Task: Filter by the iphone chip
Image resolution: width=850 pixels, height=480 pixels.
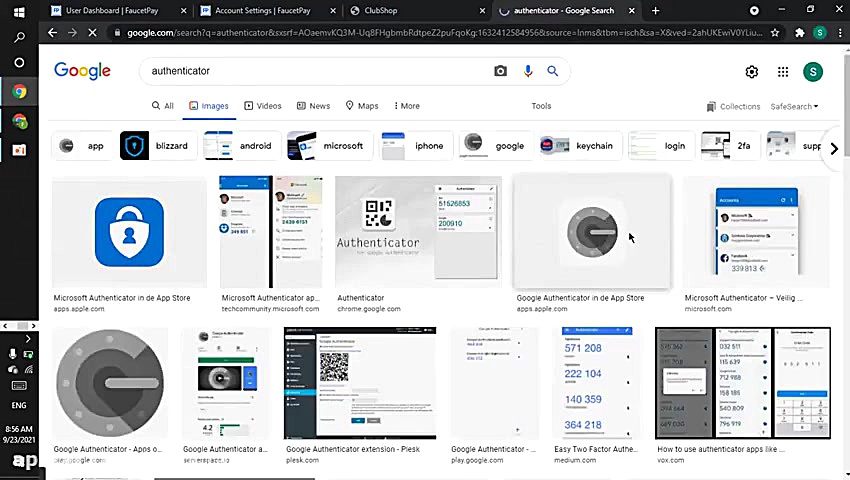Action: 417,145
